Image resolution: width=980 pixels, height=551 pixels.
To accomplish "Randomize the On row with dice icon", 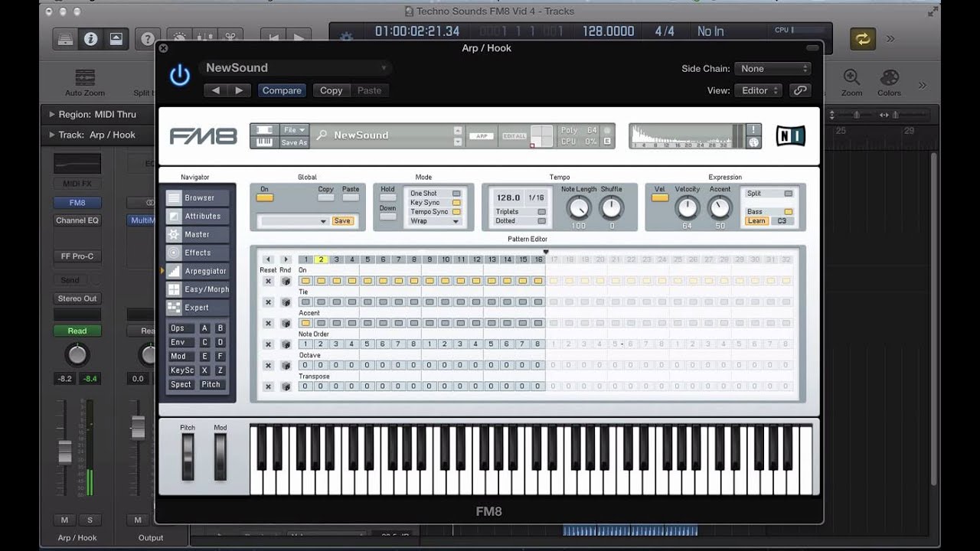I will 286,281.
